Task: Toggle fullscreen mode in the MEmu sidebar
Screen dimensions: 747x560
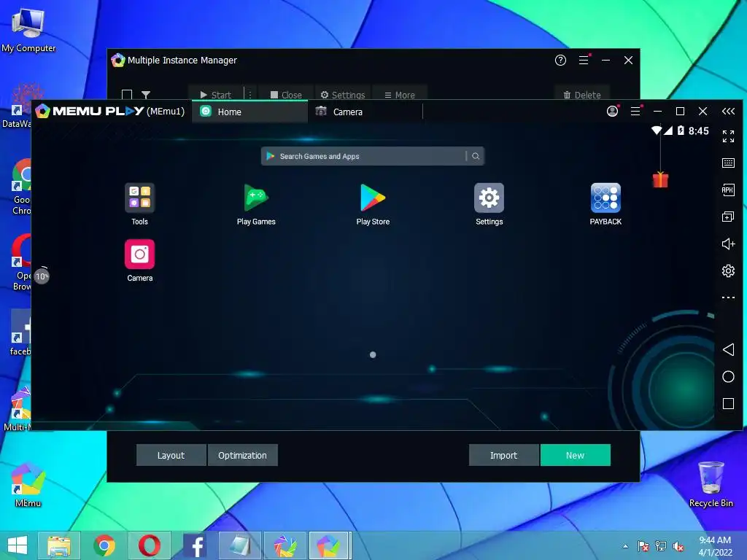Action: 728,136
